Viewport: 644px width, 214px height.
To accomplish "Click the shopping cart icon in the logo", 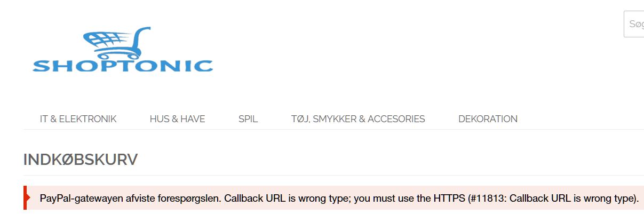I will pos(115,42).
